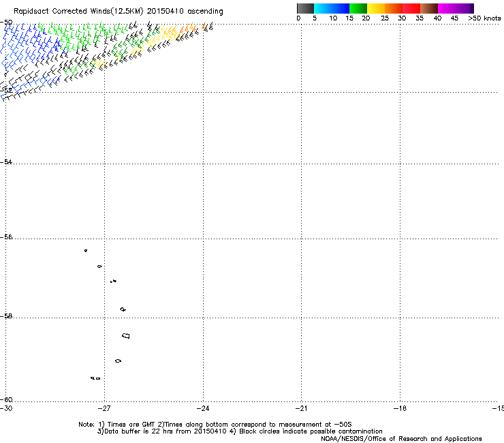Click the latitude label '-56'
Screen dimensions: 504x443
click(6, 236)
